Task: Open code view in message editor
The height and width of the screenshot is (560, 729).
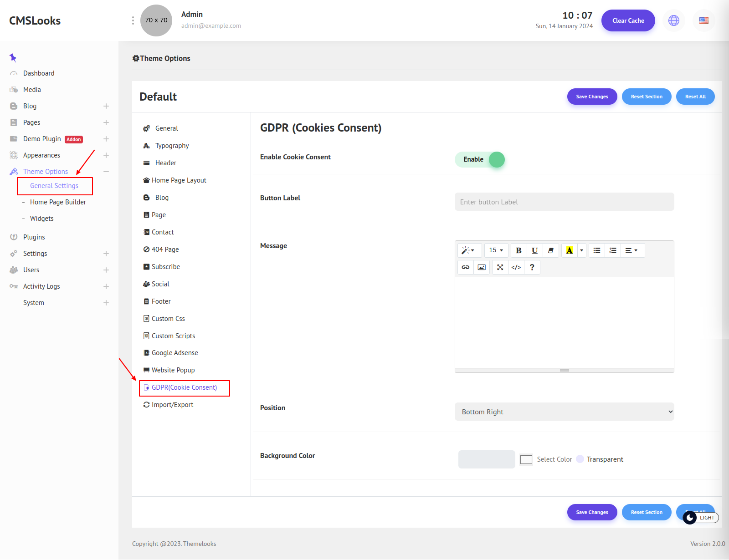Action: [516, 267]
